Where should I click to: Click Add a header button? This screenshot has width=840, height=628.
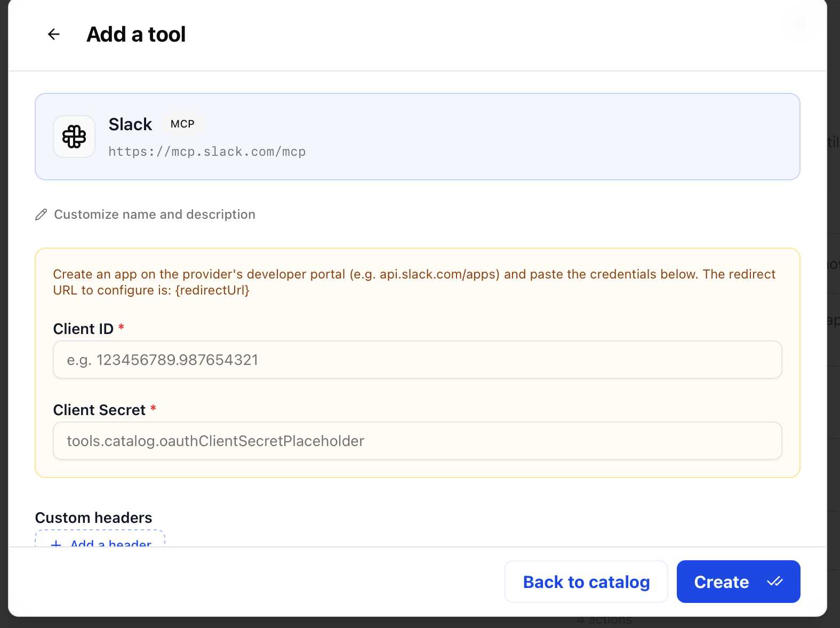(x=100, y=539)
